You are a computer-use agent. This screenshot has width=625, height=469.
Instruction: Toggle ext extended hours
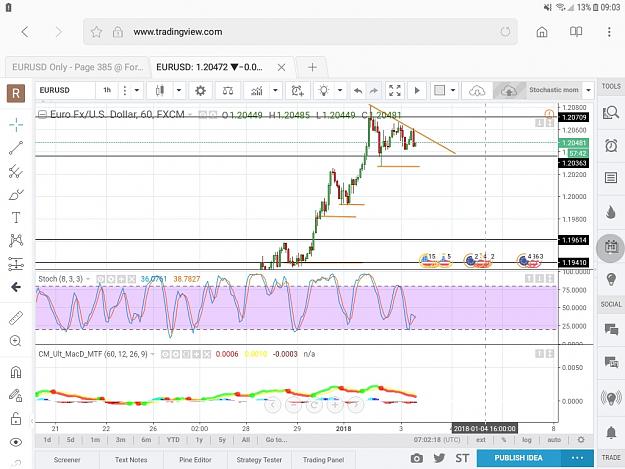pos(481,440)
